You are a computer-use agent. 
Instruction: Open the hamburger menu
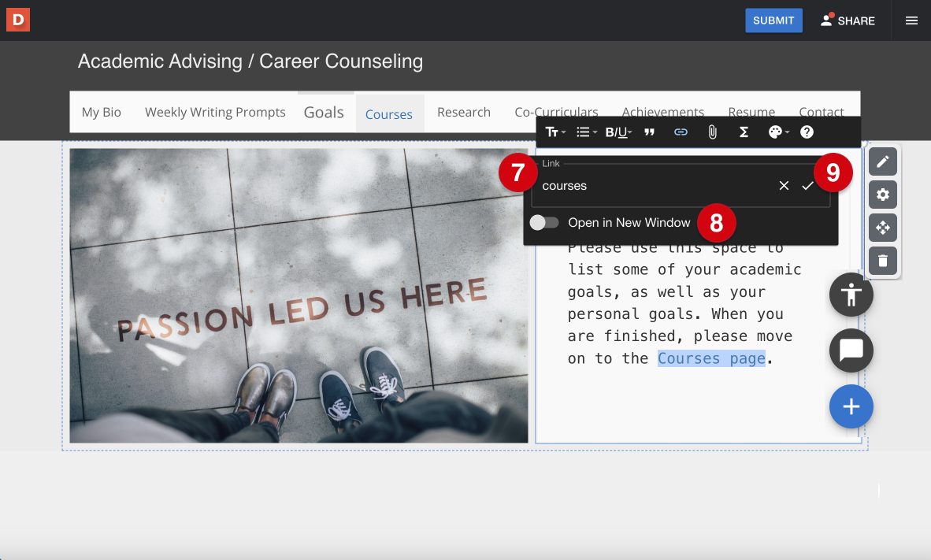[x=911, y=20]
